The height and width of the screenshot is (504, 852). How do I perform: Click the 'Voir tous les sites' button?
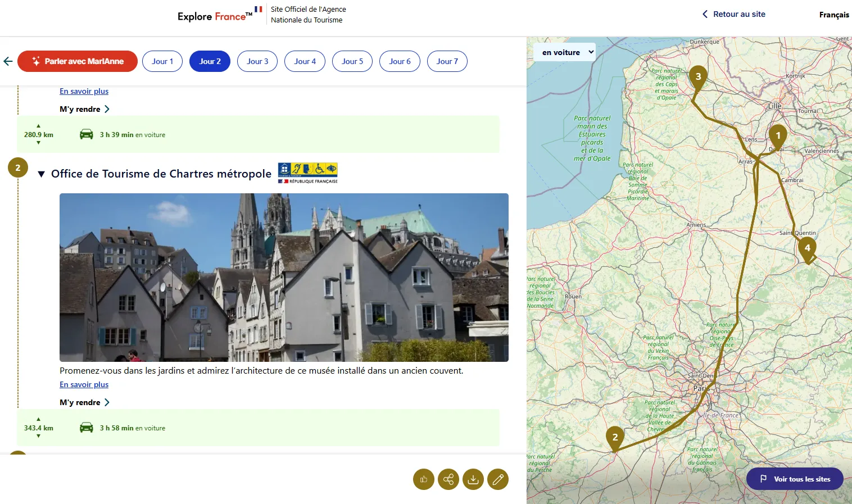(795, 479)
